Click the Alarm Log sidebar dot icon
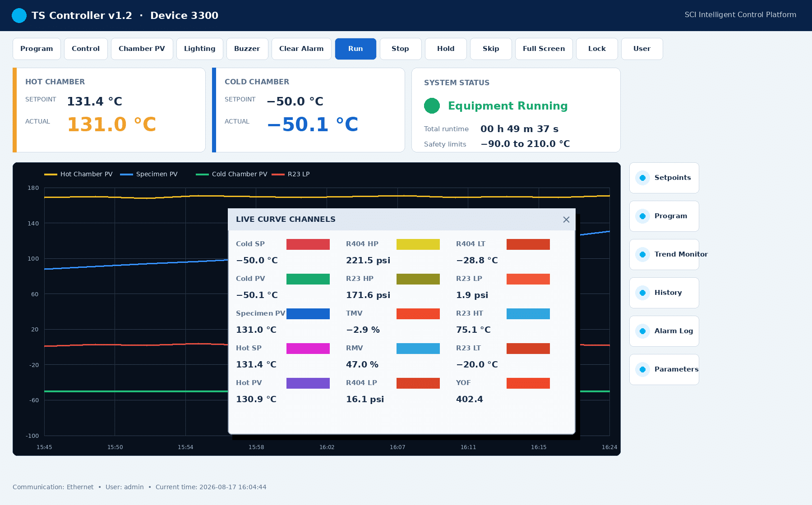The height and width of the screenshot is (505, 812). pos(642,331)
